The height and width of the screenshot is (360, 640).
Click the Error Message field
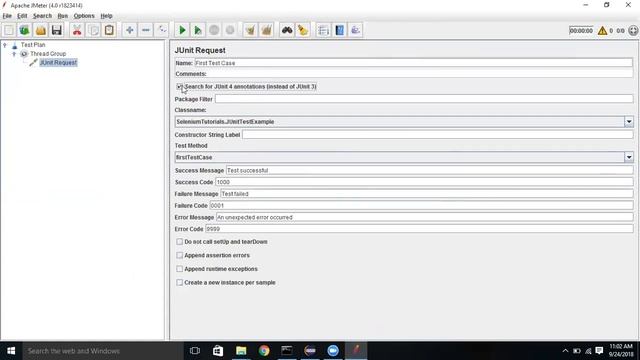424,218
